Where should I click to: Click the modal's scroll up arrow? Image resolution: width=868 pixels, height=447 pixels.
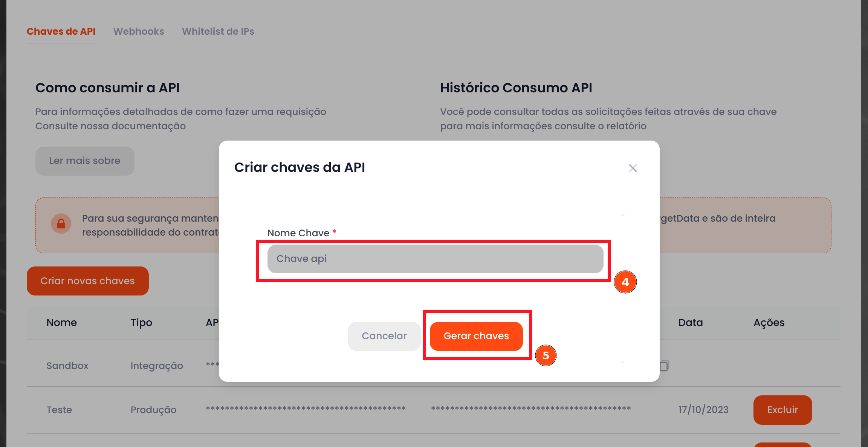click(x=623, y=214)
